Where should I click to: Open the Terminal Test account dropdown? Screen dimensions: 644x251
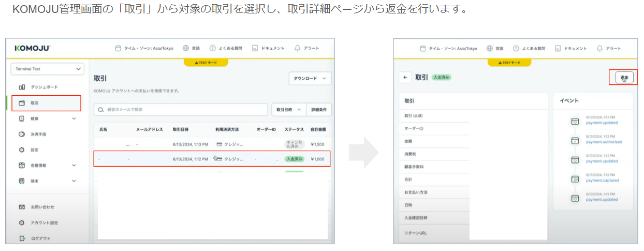pyautogui.click(x=47, y=69)
